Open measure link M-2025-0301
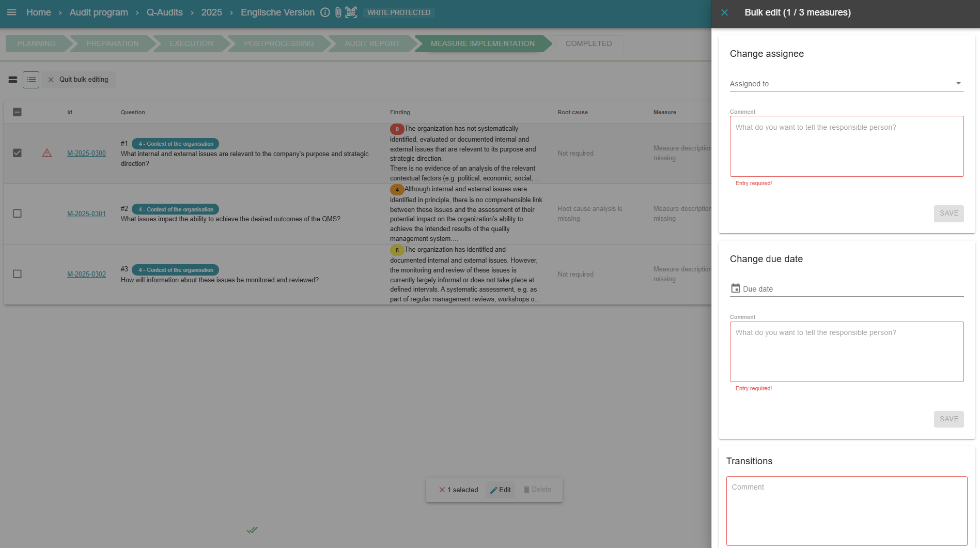The image size is (980, 548). 86,214
